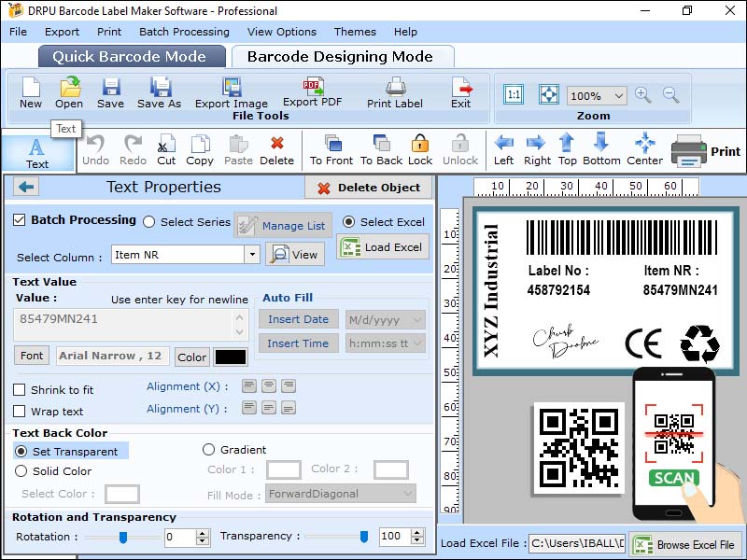Click Browse Excel File button
This screenshot has height=560, width=747.
click(x=686, y=544)
